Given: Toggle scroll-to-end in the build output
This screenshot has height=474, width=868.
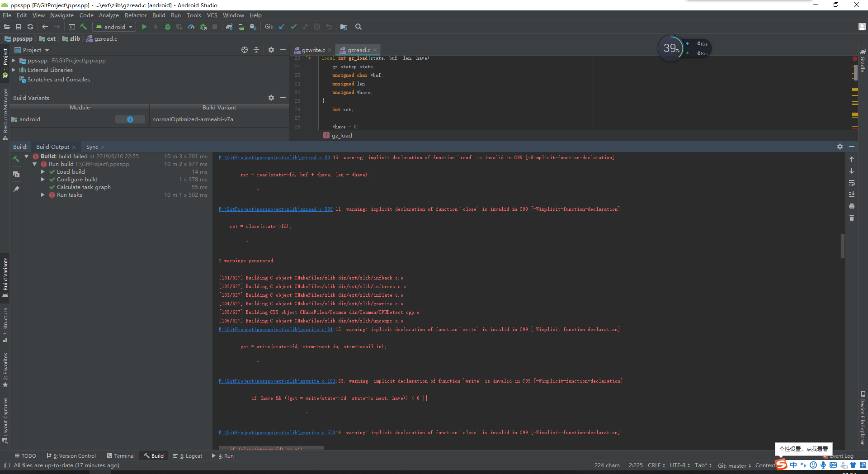Looking at the screenshot, I should tap(852, 194).
